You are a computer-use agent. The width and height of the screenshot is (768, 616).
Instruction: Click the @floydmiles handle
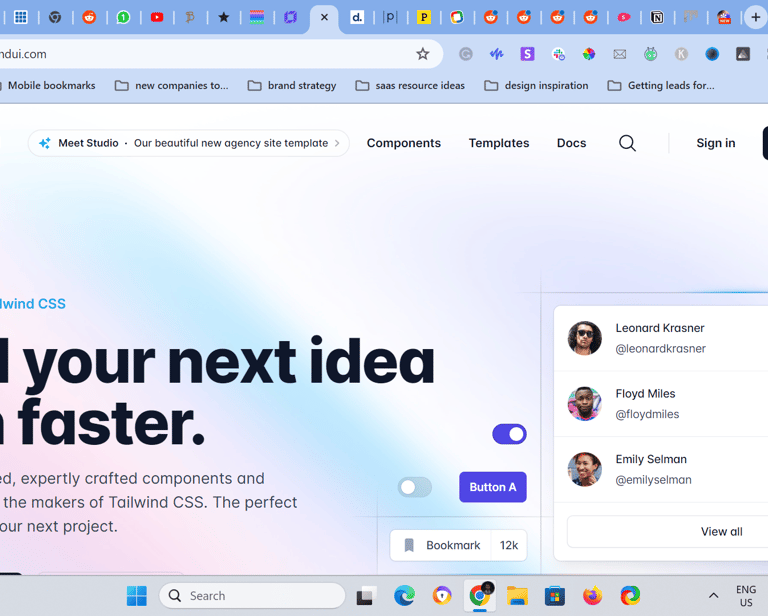click(x=647, y=414)
